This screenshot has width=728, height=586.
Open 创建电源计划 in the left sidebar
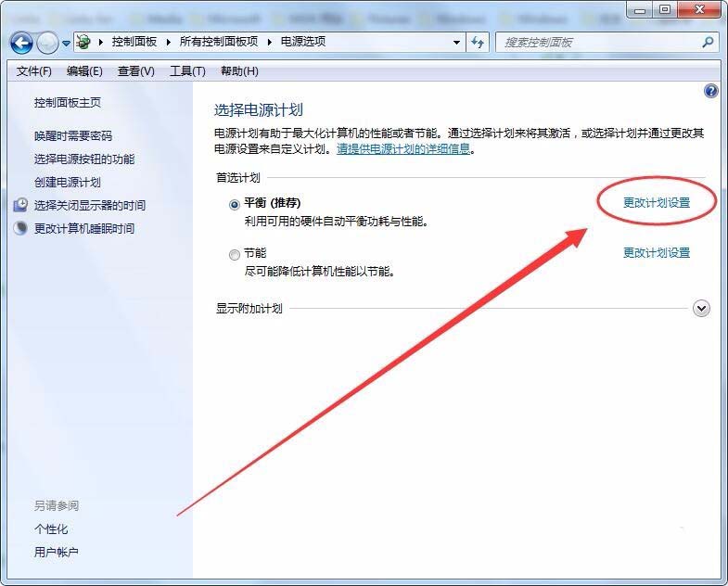pos(68,182)
